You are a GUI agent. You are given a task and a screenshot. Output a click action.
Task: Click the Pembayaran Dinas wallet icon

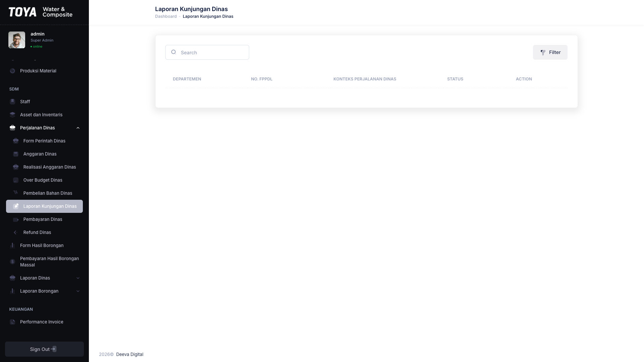[x=16, y=219]
